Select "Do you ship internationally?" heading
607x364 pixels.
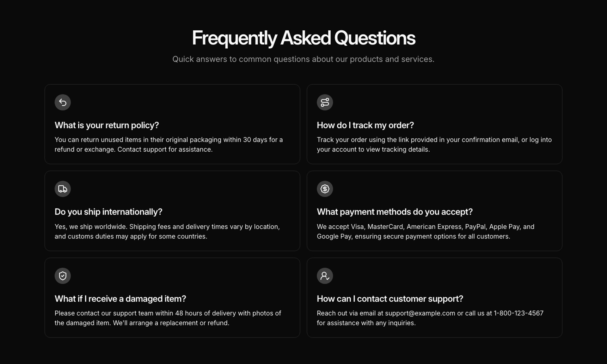[108, 212]
